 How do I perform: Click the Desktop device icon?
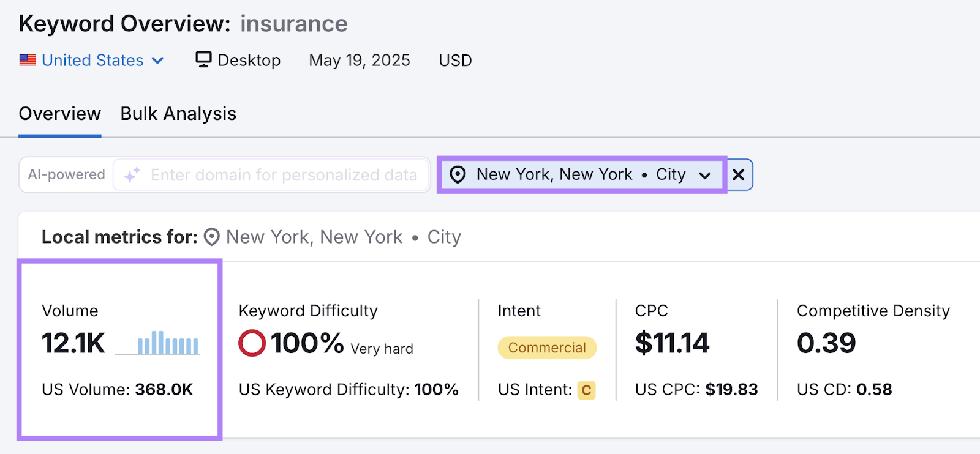[203, 59]
